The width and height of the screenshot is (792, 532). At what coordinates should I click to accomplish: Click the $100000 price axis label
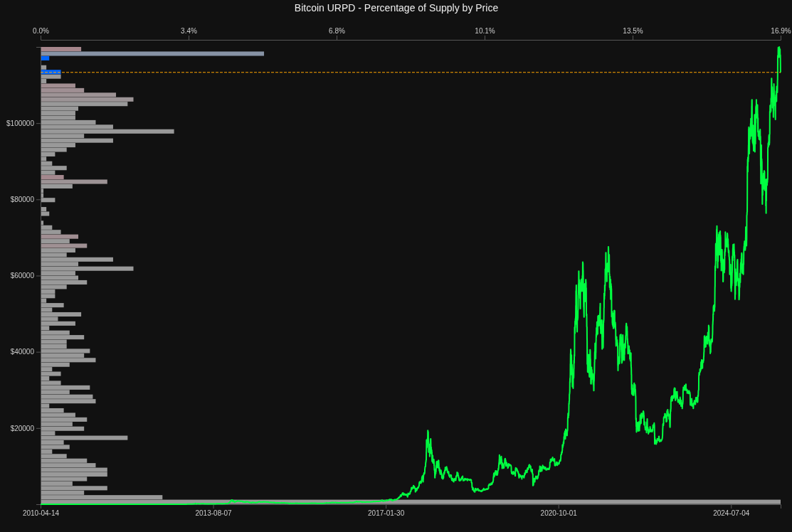20,123
